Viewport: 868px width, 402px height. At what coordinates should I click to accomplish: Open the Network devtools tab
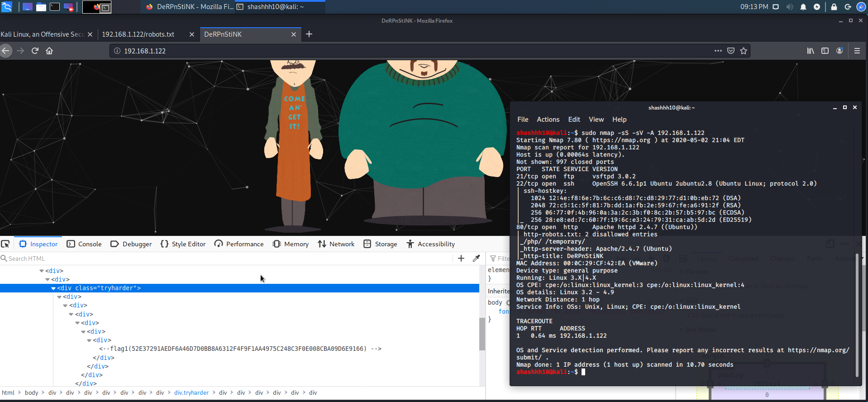coord(336,244)
